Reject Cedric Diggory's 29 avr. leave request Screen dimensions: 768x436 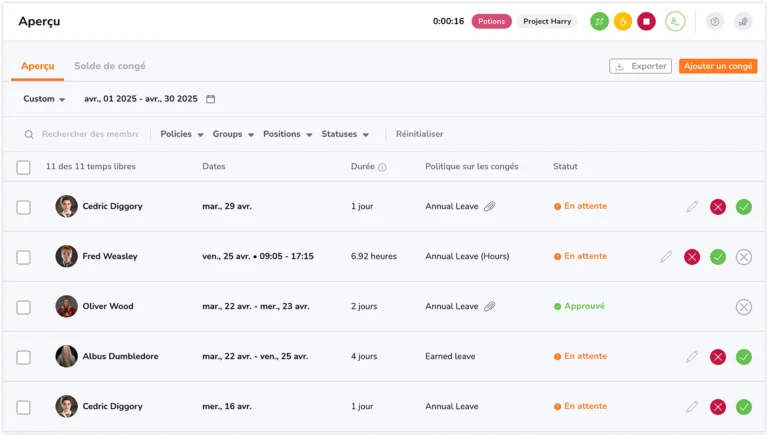pos(718,207)
